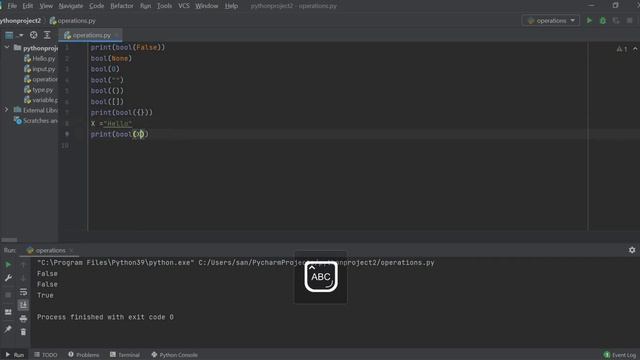Open the Event Log from the status bar
The image size is (640, 360).
pyautogui.click(x=620, y=355)
